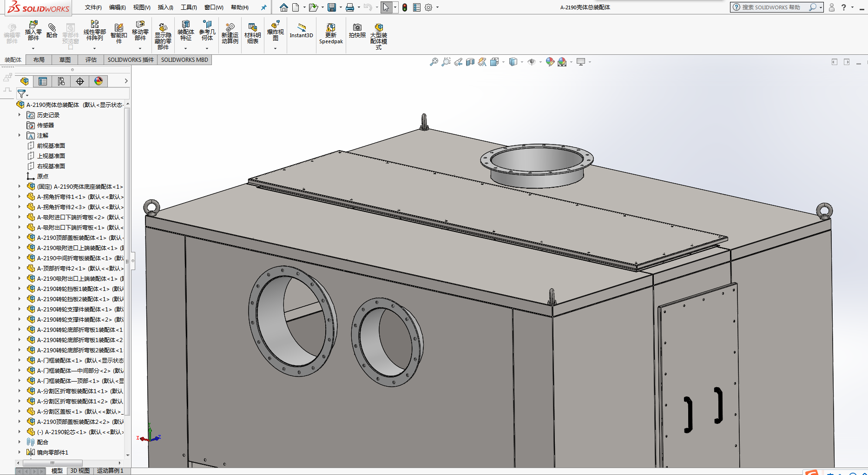Click the 参考几何体 reference geometry tool
Screen dimensions: 868x475
point(207,30)
